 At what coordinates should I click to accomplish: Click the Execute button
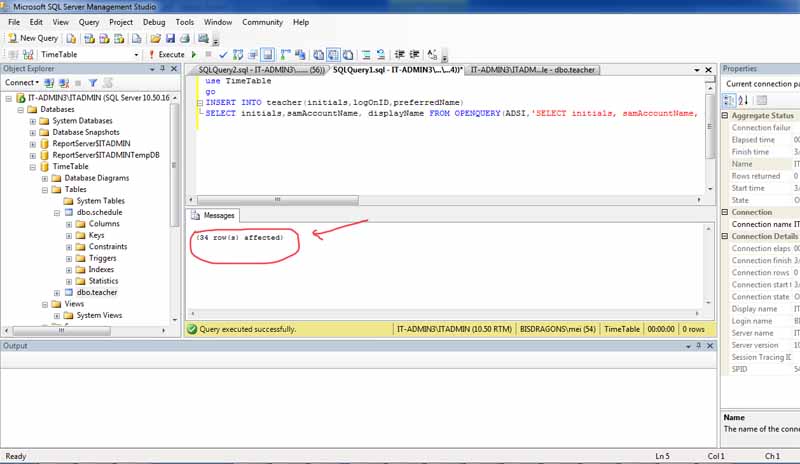click(166, 54)
